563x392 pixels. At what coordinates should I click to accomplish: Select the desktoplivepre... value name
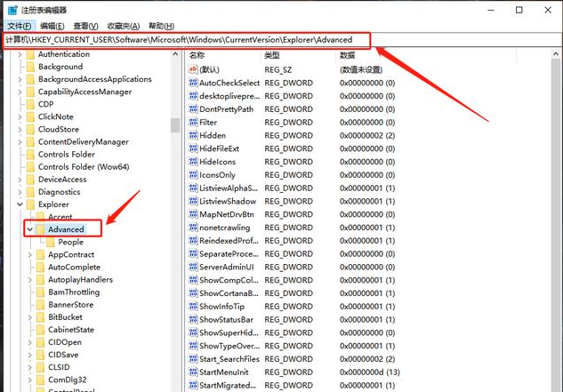click(x=229, y=96)
